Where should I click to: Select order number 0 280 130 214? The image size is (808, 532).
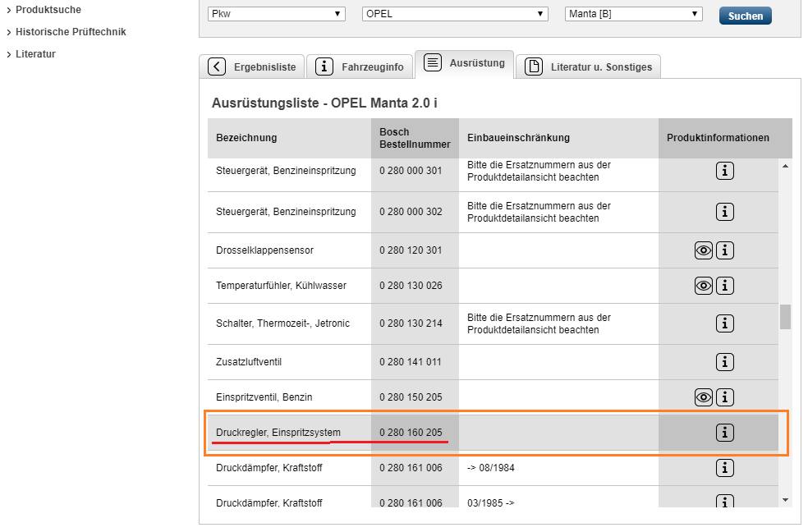[x=411, y=323]
